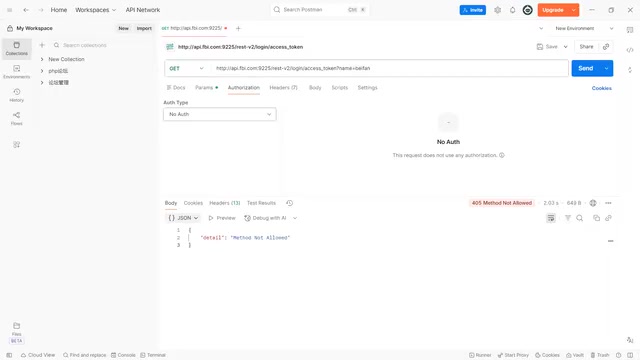Open the Upgrade dropdown arrow
Screen dimensions: 640x360
(573, 10)
